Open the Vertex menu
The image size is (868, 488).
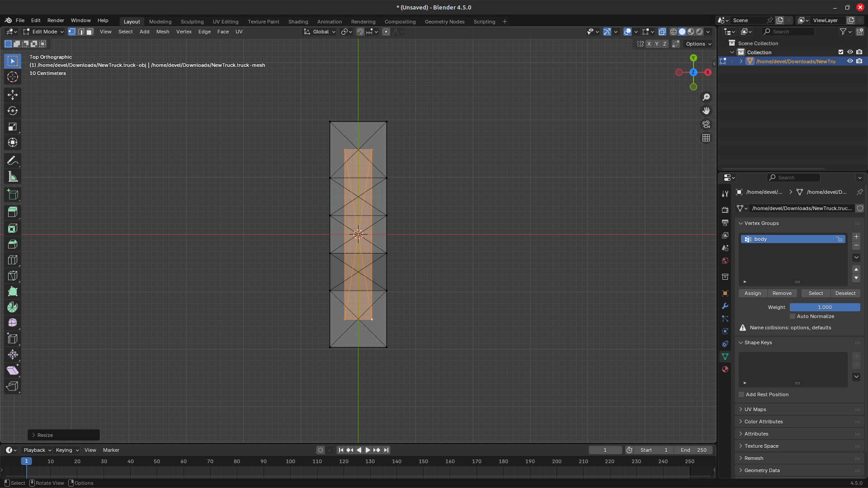[184, 32]
